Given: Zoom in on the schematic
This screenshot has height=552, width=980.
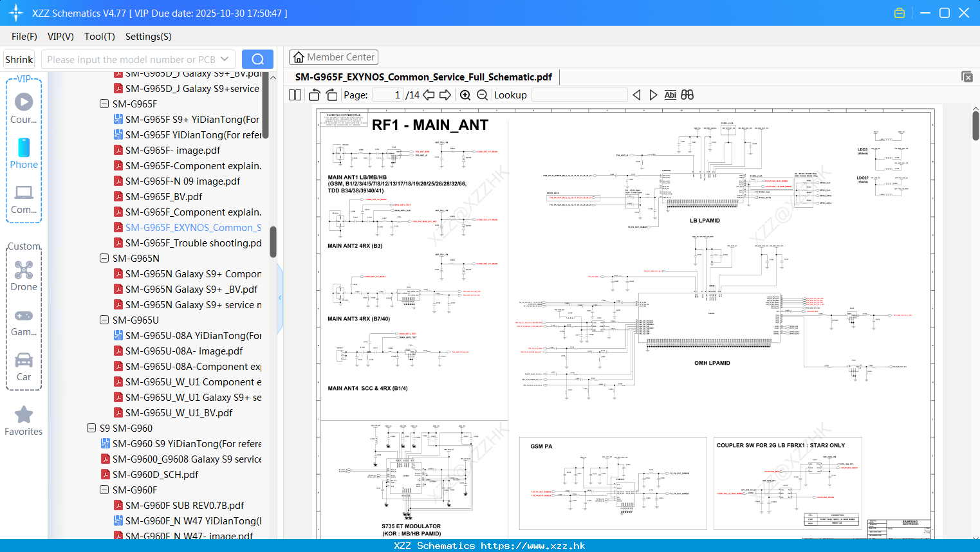Looking at the screenshot, I should pos(465,95).
